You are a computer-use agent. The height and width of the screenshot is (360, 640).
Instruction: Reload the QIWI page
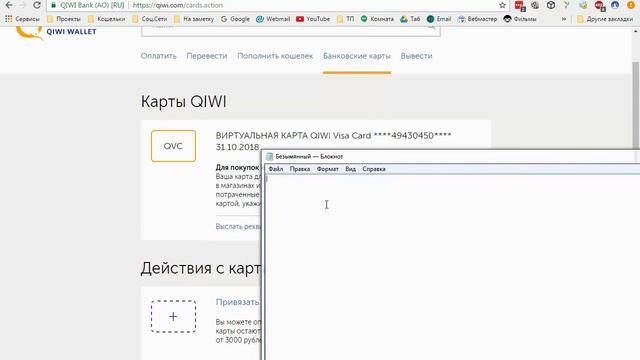(x=37, y=5)
